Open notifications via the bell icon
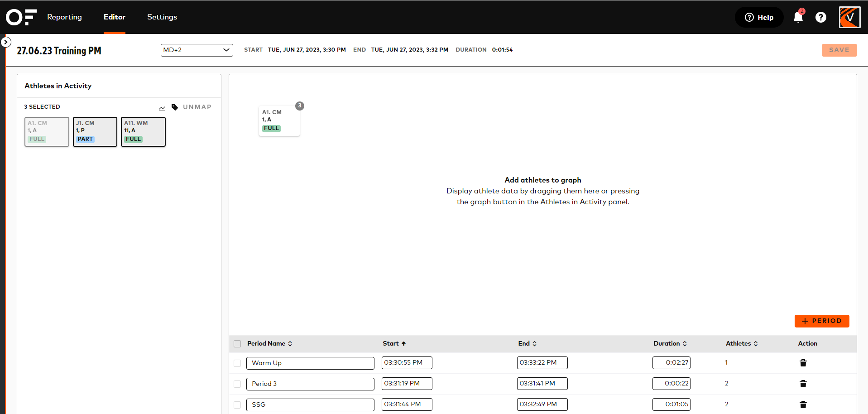The height and width of the screenshot is (414, 868). pos(798,17)
